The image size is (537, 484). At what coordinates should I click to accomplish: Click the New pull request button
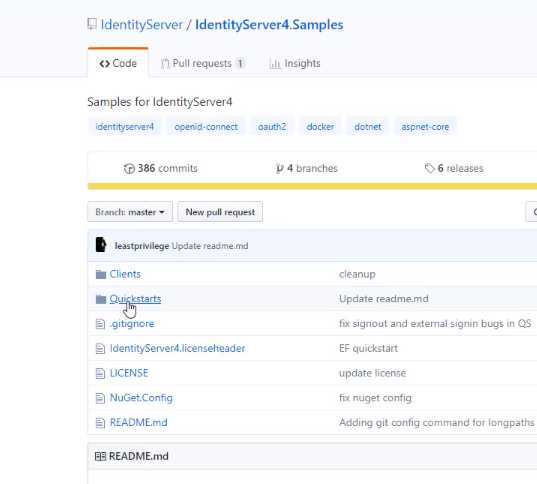point(220,212)
